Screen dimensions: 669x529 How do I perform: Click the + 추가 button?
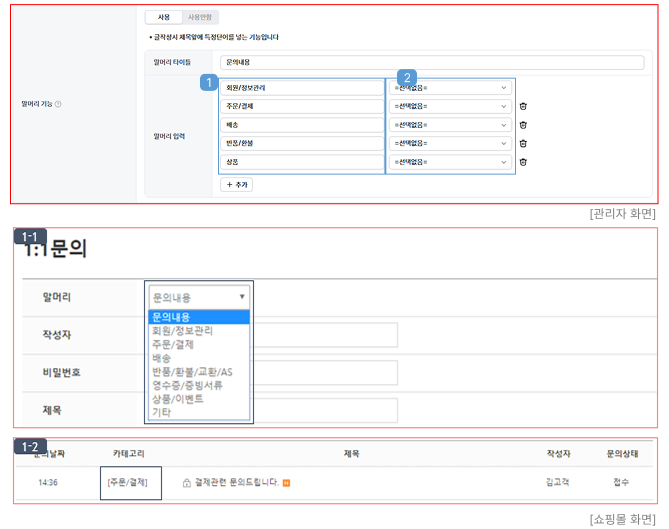(x=237, y=185)
